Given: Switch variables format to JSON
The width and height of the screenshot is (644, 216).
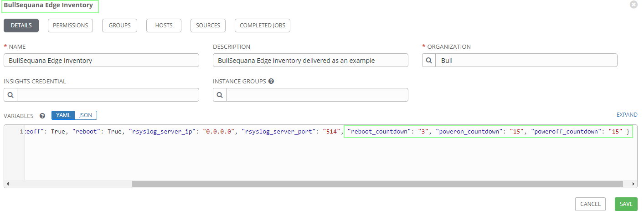Looking at the screenshot, I should 86,115.
